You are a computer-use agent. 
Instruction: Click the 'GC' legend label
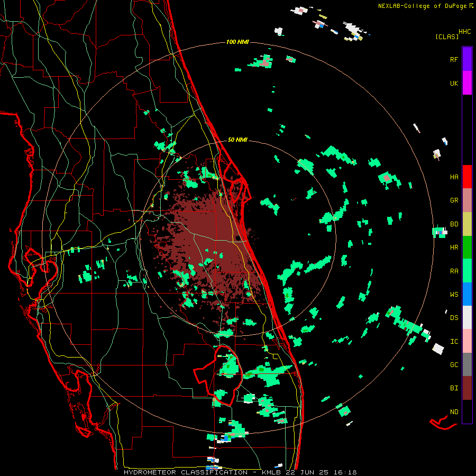[x=454, y=365]
